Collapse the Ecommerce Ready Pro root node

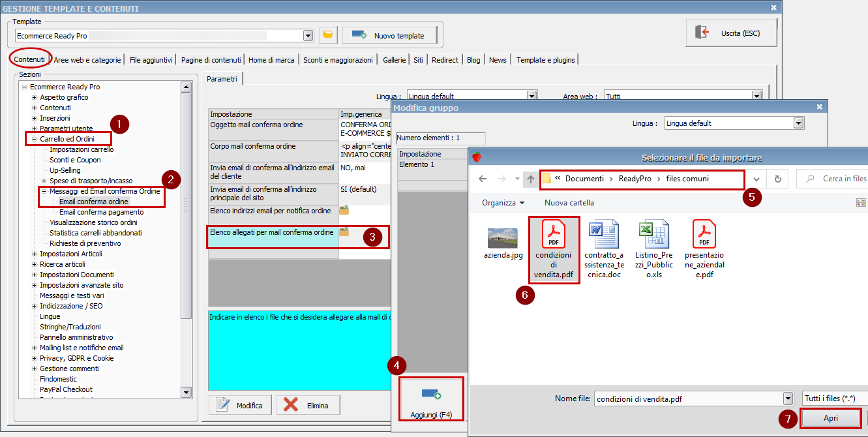click(24, 87)
